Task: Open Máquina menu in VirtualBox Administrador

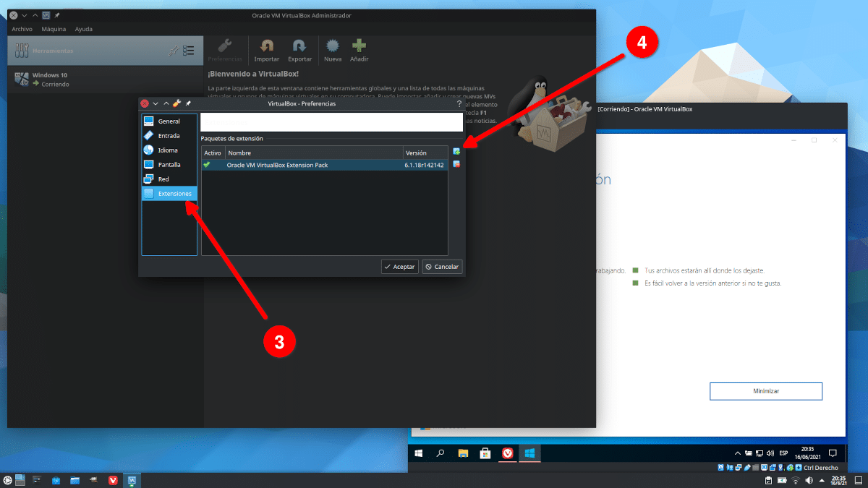Action: pyautogui.click(x=54, y=29)
